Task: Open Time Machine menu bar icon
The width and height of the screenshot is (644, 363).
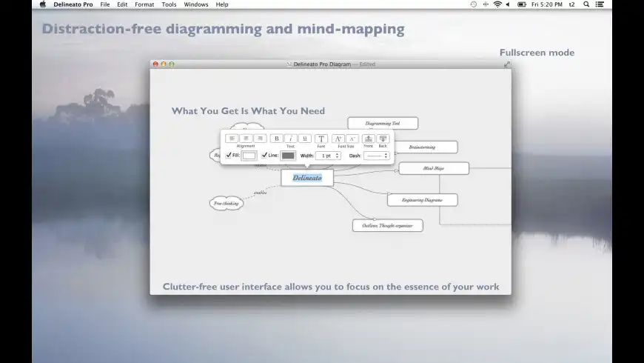Action: coord(474,4)
